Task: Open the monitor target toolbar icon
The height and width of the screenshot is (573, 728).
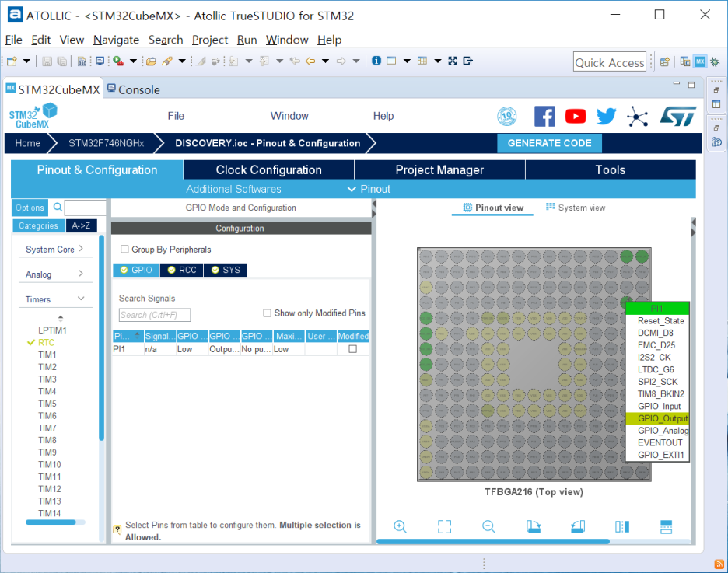Action: point(100,61)
